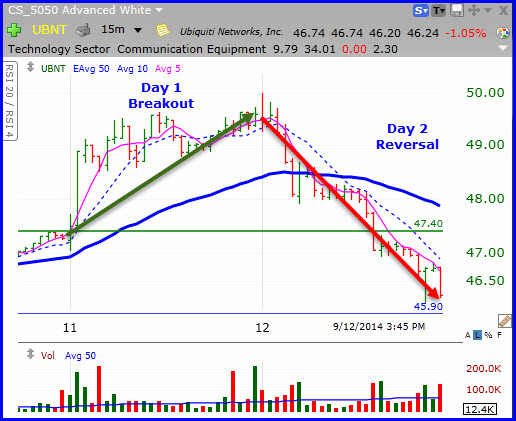
Task: Click the 9.79 value in header
Action: [x=285, y=49]
